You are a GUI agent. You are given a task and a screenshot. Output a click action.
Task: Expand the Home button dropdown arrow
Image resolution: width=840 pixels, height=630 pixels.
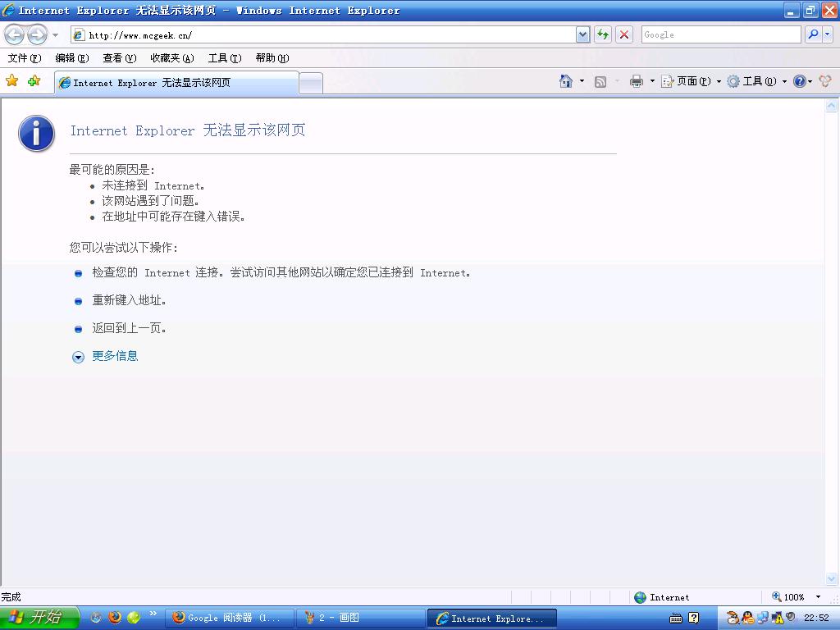(582, 81)
